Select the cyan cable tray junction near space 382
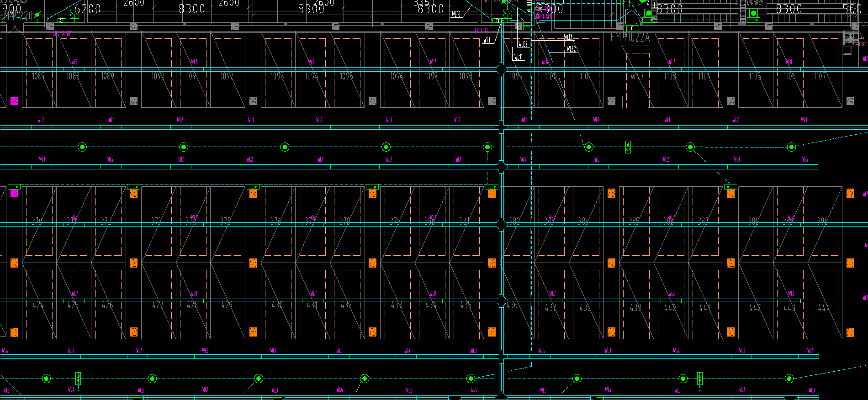The image size is (868, 400). (502, 225)
